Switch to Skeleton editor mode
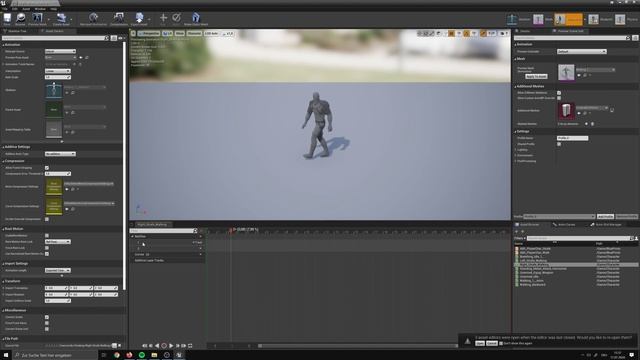640x360 pixels. coord(512,19)
